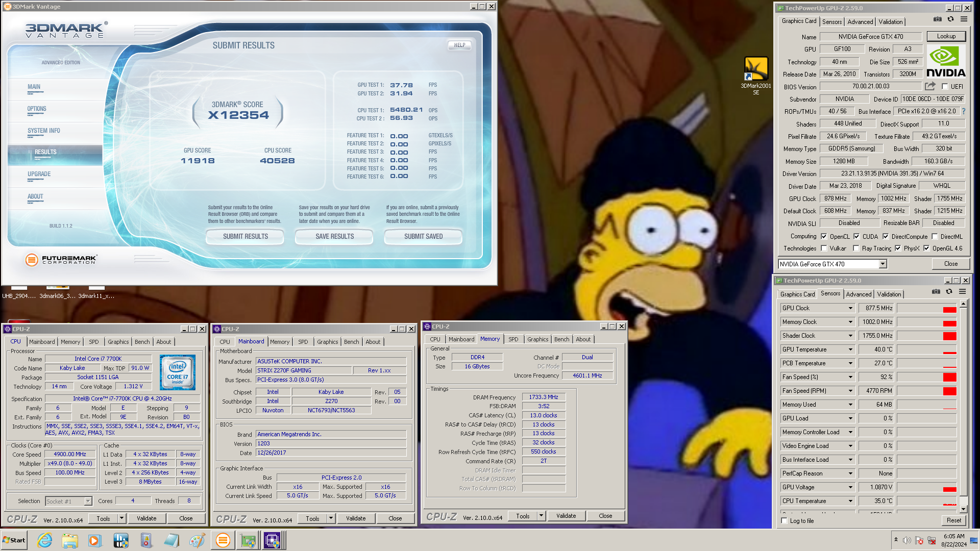Click the HELP button in 3DMark Vantage
Screen dimensions: 980x551
(459, 45)
